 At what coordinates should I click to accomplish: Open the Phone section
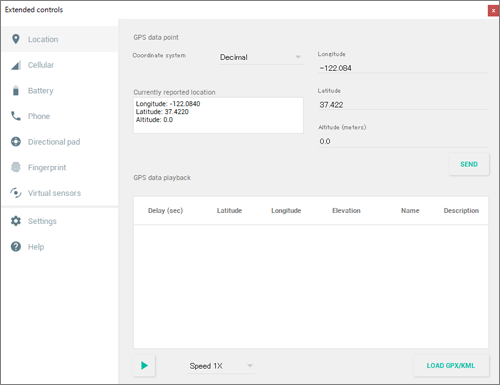click(x=60, y=116)
